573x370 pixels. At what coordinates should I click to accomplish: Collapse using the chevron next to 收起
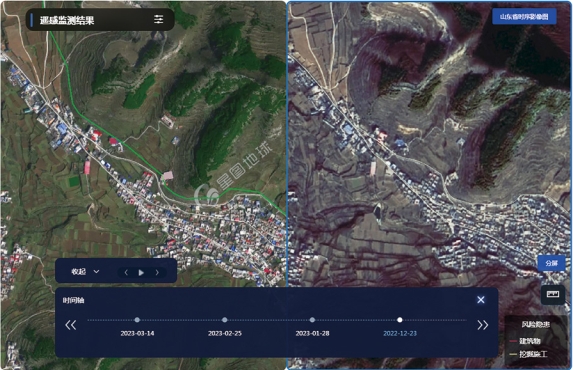pos(96,272)
